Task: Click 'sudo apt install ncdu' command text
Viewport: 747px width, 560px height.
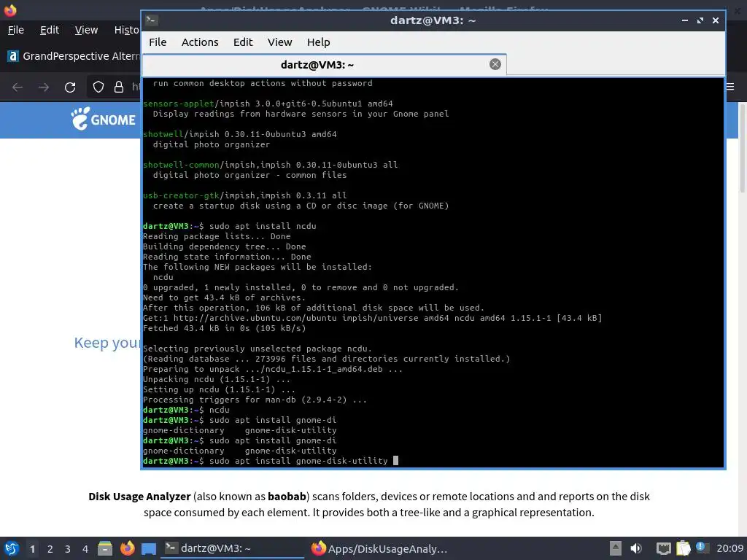Action: [x=263, y=226]
